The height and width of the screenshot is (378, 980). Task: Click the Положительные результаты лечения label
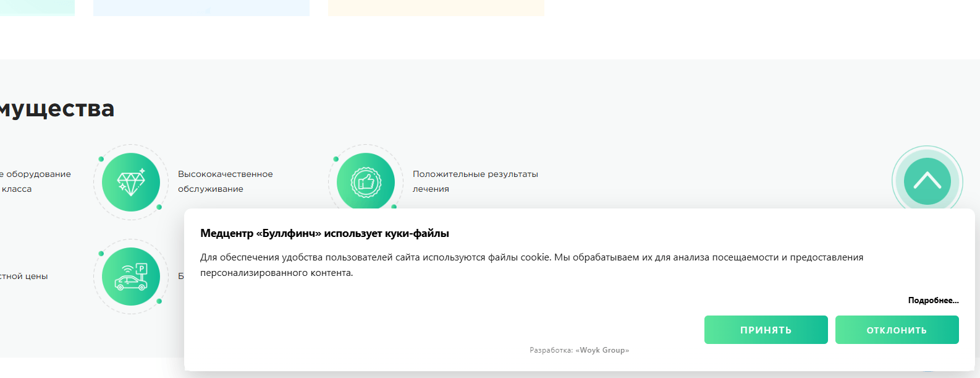475,181
